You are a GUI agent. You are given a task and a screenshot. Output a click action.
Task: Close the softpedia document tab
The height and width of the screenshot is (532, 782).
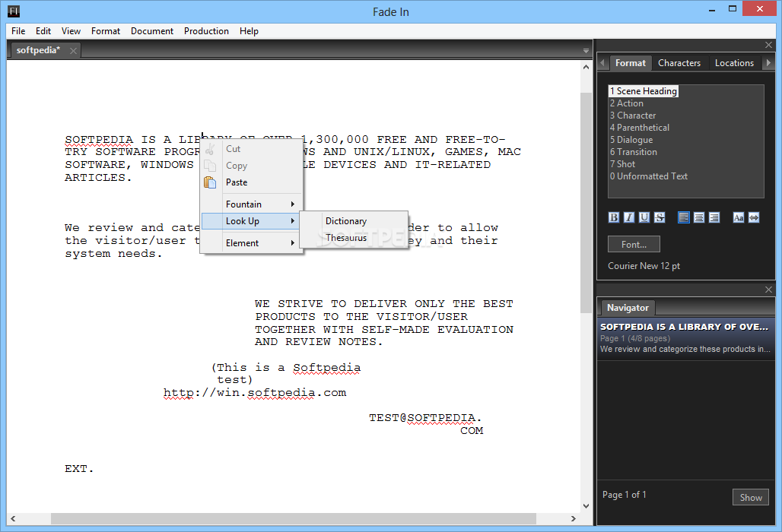tap(73, 50)
